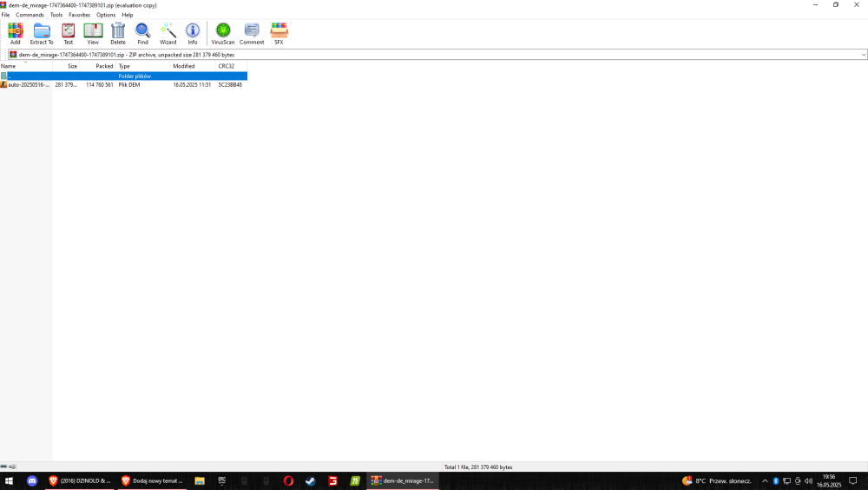
Task: Click the Delete trash can icon
Action: (118, 33)
